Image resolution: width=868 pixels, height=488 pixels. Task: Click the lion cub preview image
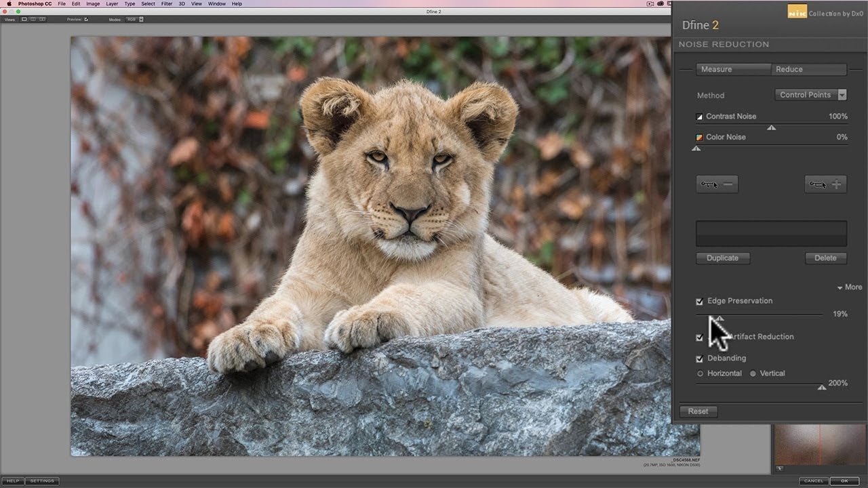pos(385,246)
